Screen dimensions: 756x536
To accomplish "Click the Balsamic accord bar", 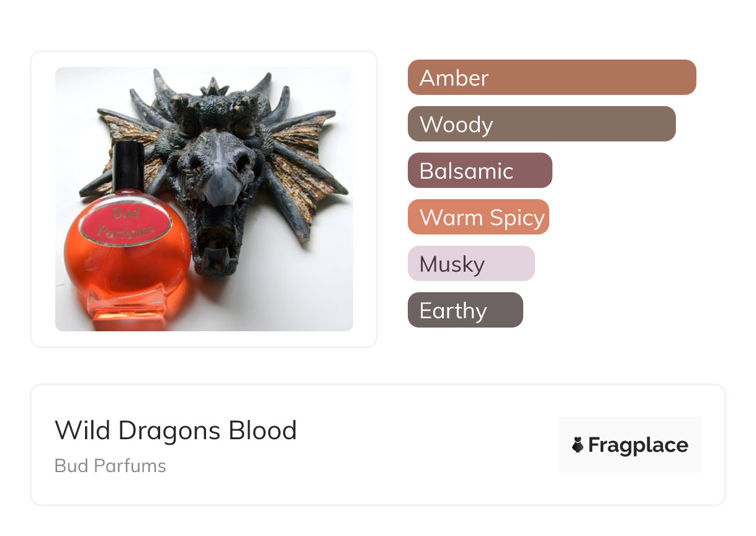I will (x=479, y=171).
